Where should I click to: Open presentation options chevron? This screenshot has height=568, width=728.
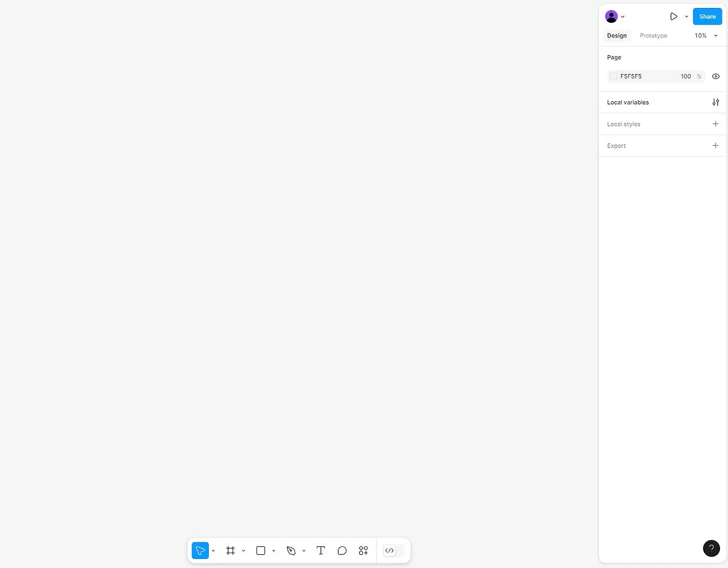tap(686, 17)
